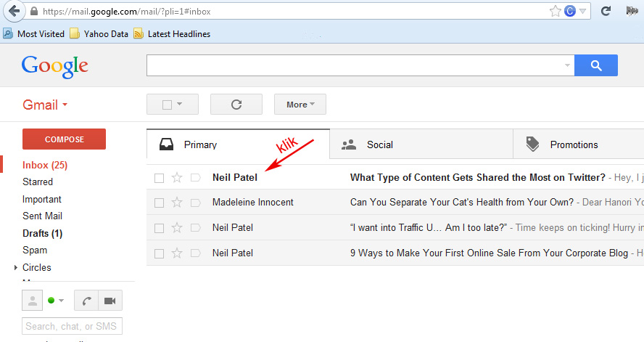Select checkbox for Twitter content email

(159, 178)
